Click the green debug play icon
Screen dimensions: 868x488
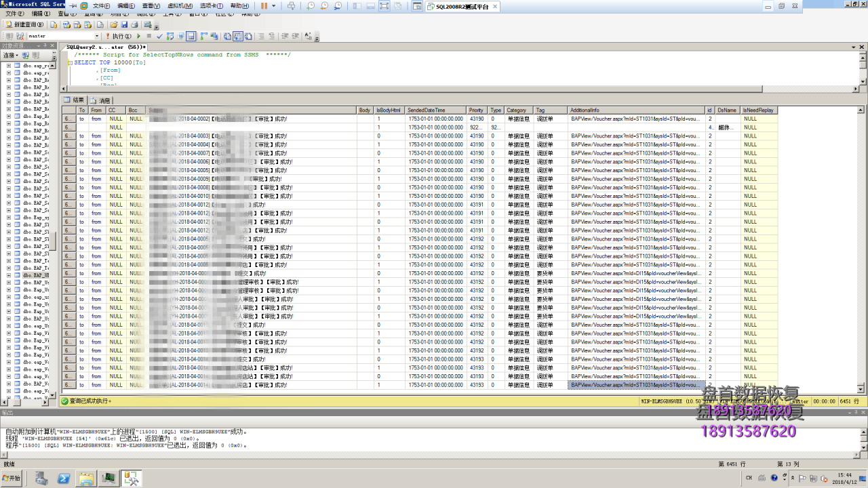(139, 36)
